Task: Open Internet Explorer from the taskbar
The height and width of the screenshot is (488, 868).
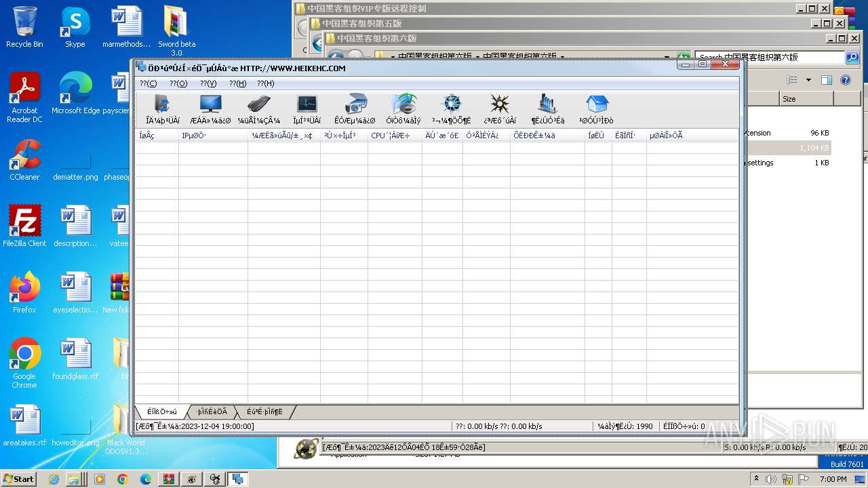Action: pyautogui.click(x=54, y=479)
